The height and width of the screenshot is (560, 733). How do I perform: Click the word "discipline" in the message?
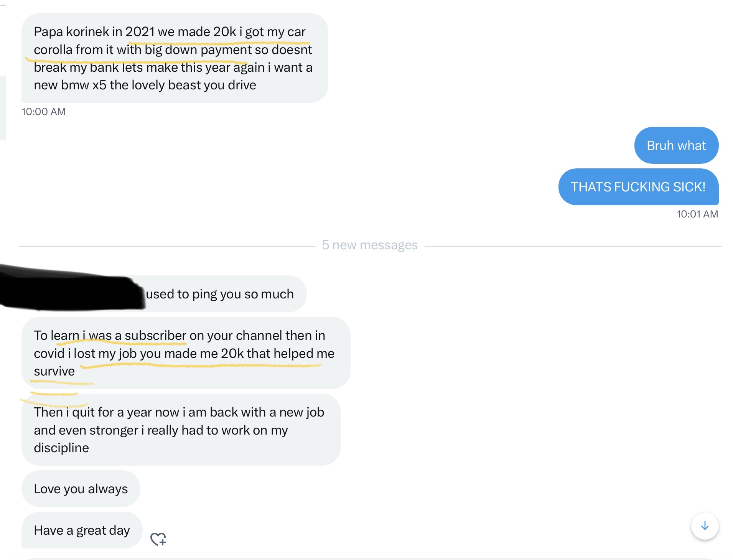[61, 448]
